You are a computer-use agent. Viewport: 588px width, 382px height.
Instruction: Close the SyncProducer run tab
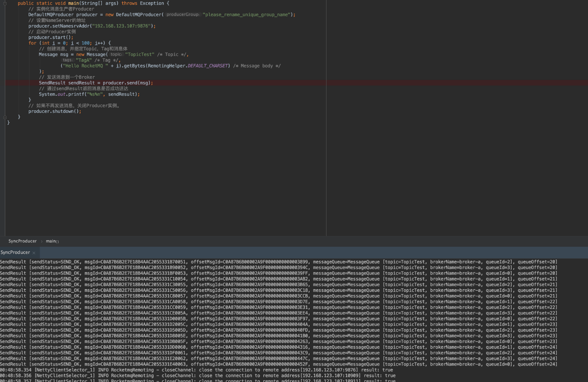pos(34,253)
